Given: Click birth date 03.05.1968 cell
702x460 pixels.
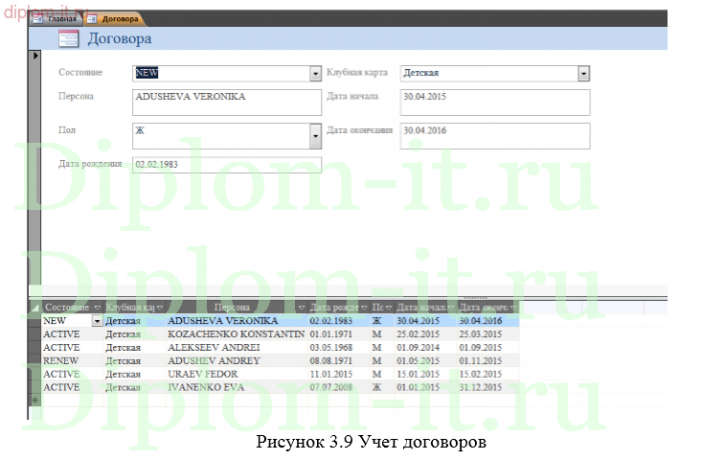Looking at the screenshot, I should (338, 348).
